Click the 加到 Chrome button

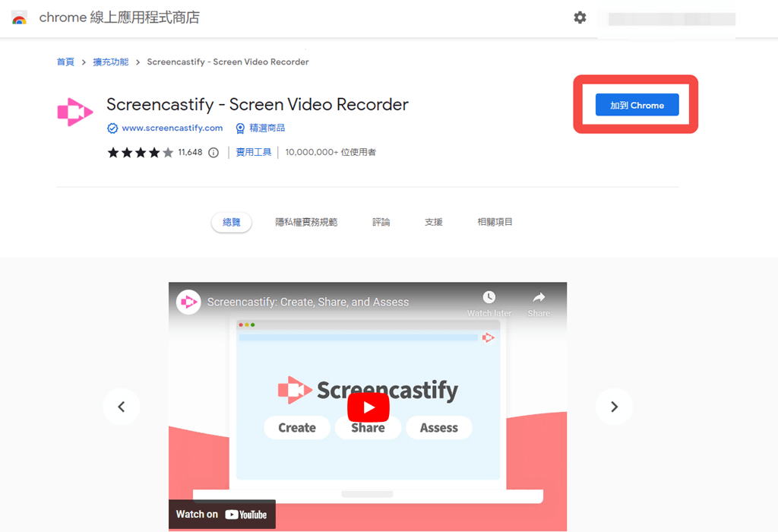coord(637,105)
